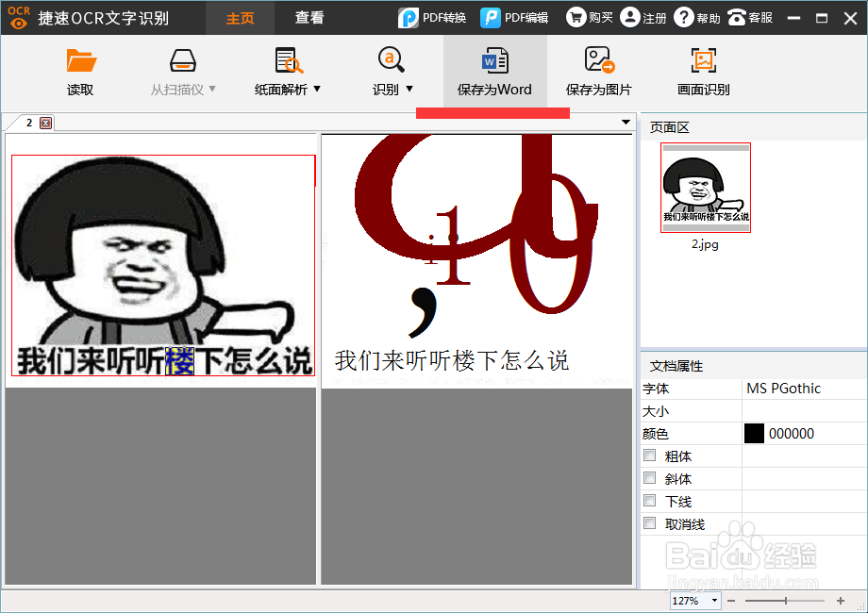Viewport: 868px width, 613px height.
Task: Click the 保存为图片 label
Action: pos(599,90)
